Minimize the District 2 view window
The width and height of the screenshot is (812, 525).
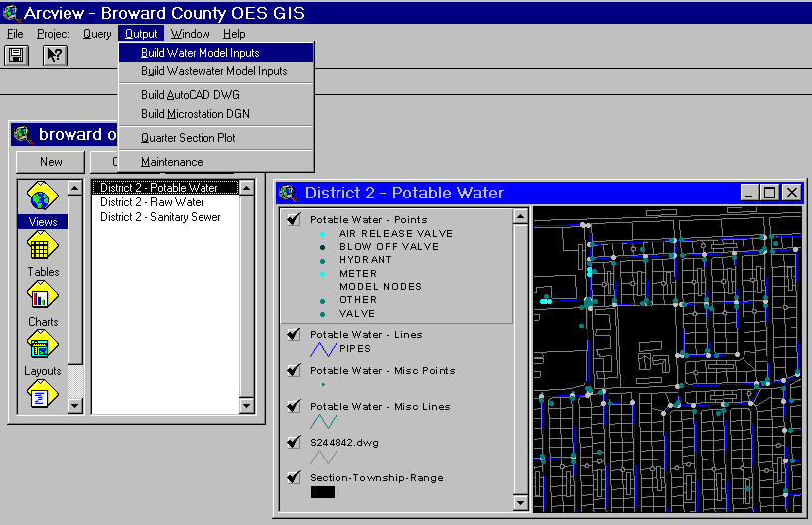pos(749,193)
